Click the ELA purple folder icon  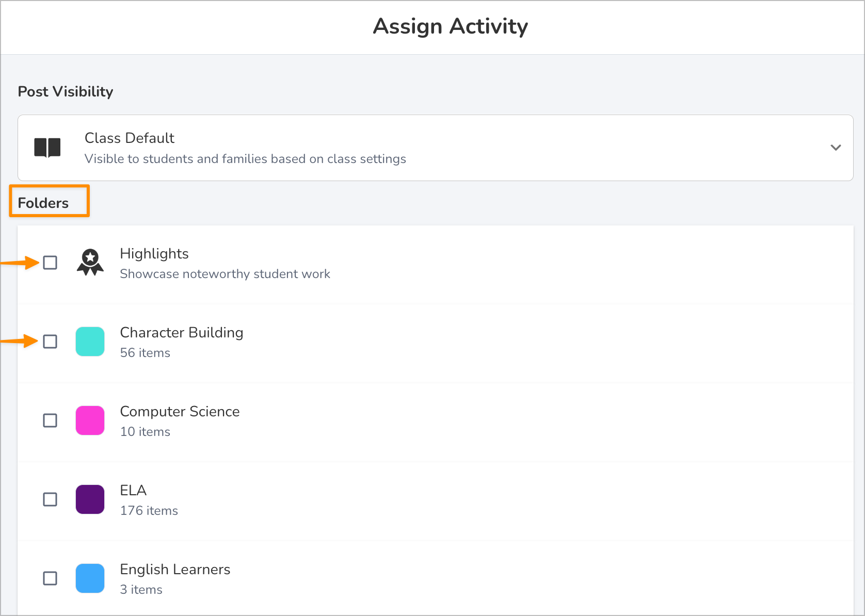90,499
